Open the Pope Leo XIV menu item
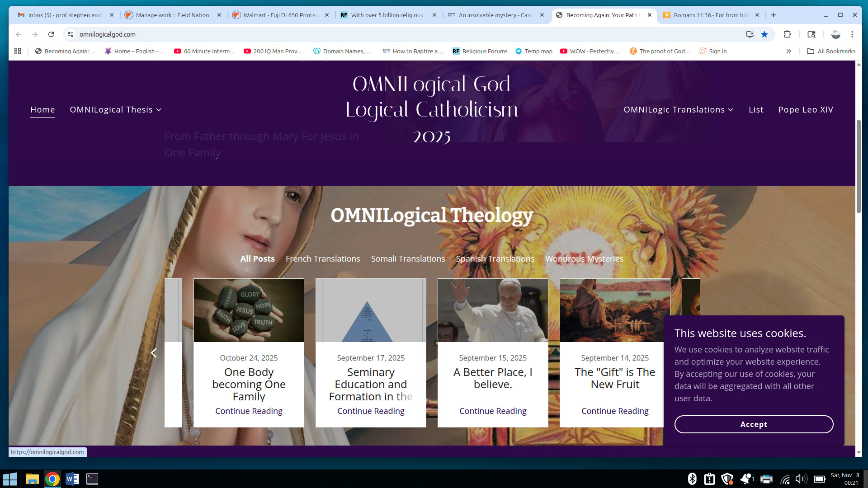Screen dimensions: 868x488 pos(806,110)
